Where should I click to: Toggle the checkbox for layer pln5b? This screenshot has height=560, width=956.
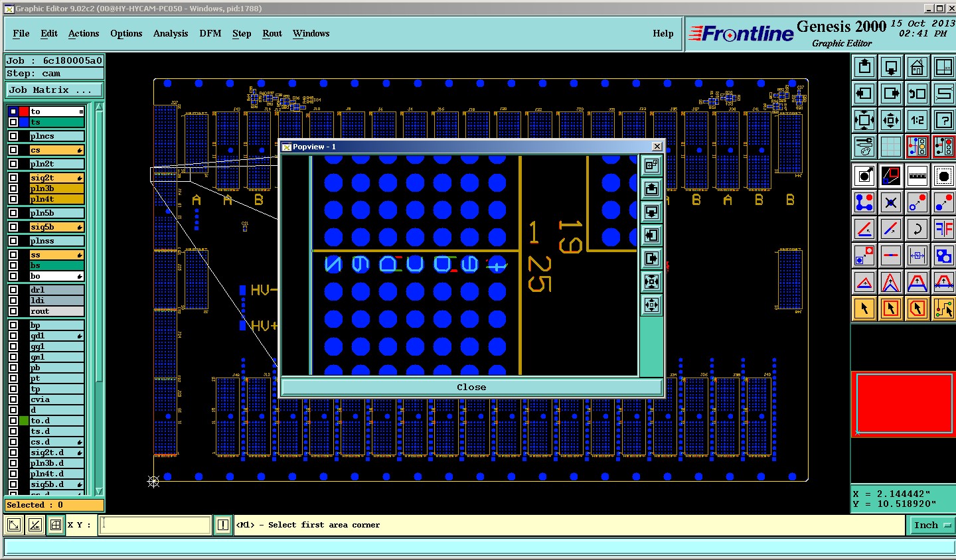click(x=13, y=213)
